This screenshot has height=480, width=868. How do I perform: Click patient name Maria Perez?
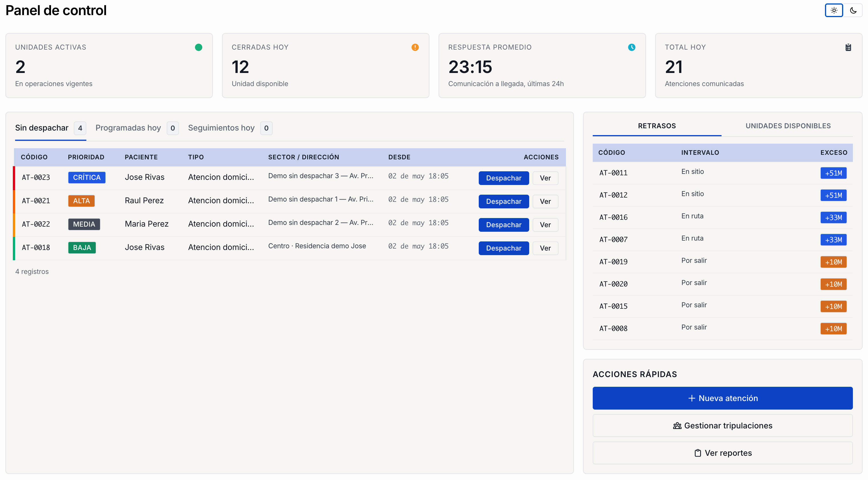(x=146, y=224)
